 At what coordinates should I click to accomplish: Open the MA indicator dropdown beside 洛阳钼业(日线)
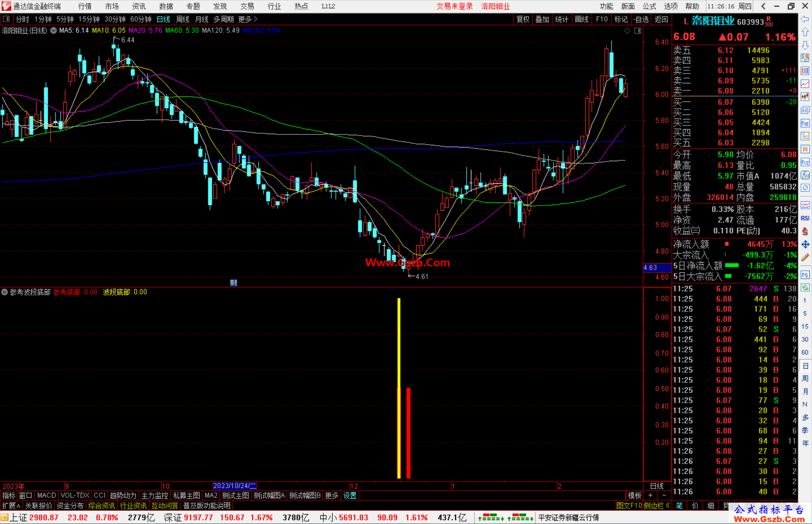pyautogui.click(x=54, y=30)
